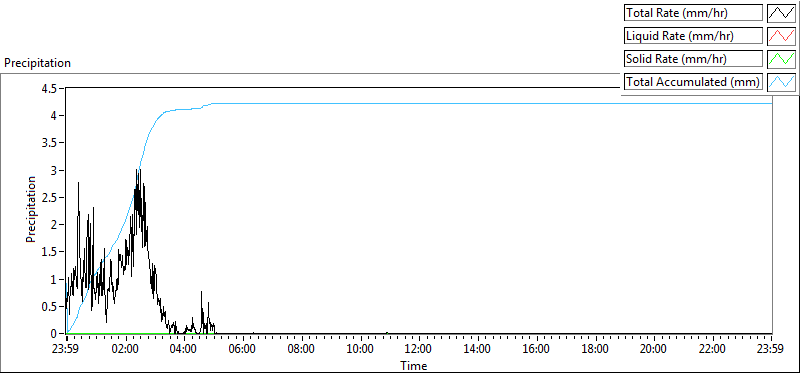Click the vertical Precipitation axis title
This screenshot has height=373, width=800.
[31, 209]
